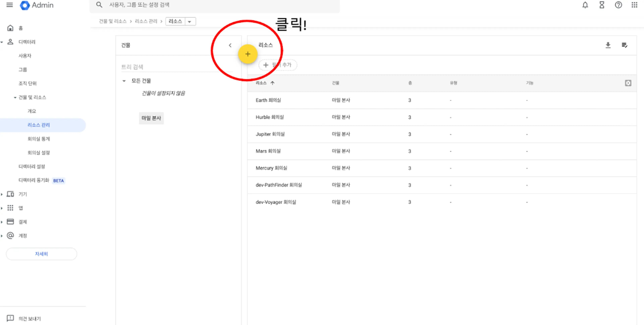
Task: Click the 기능 column header
Action: click(529, 83)
